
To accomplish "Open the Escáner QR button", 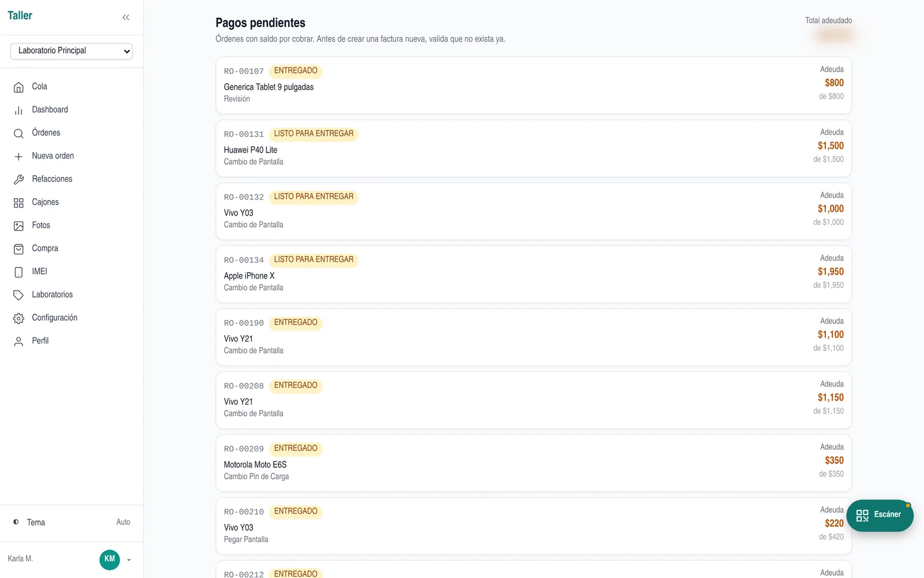I will tap(880, 515).
